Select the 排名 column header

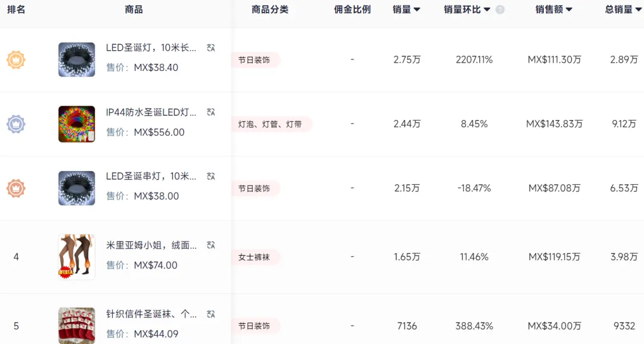(16, 10)
